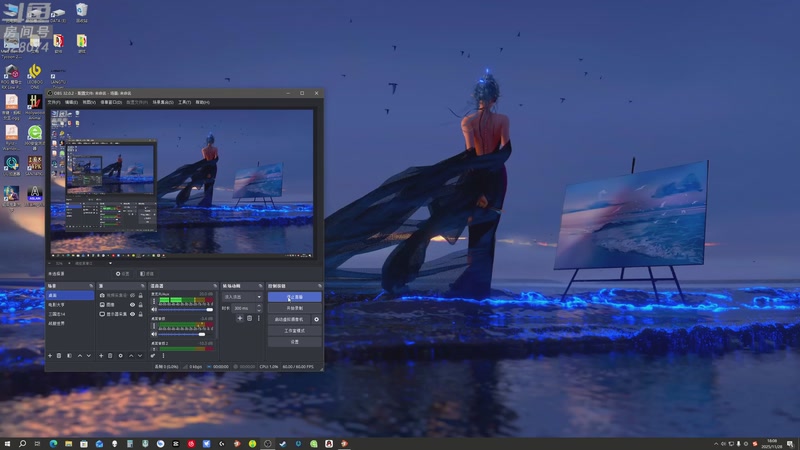The width and height of the screenshot is (800, 450).
Task: Toggle visibility of the 显示器采集 source
Action: coord(133,314)
